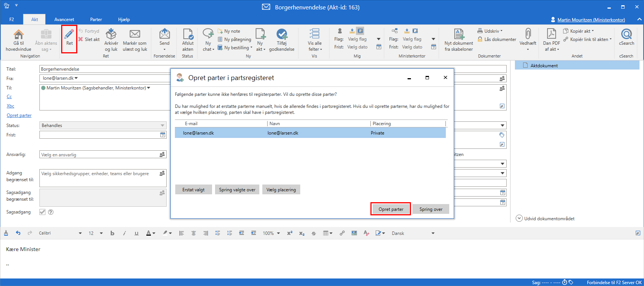Click the Ansvarlig input field

point(99,155)
